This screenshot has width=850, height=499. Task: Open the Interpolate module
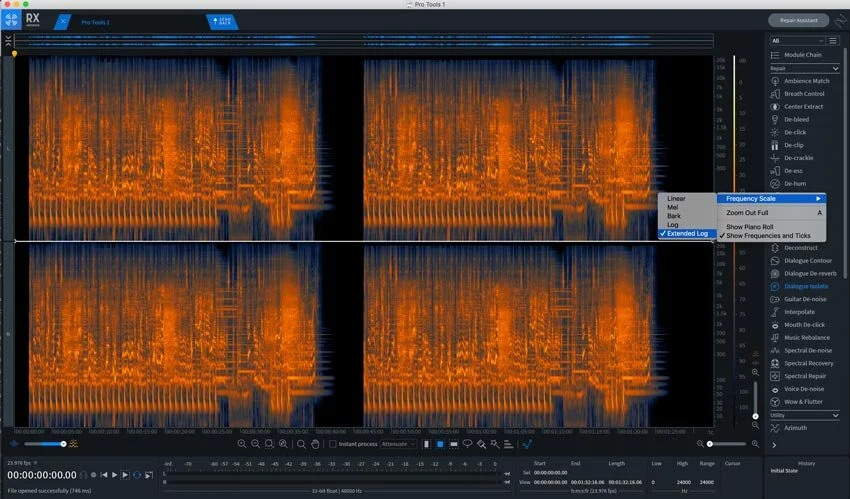tap(793, 312)
